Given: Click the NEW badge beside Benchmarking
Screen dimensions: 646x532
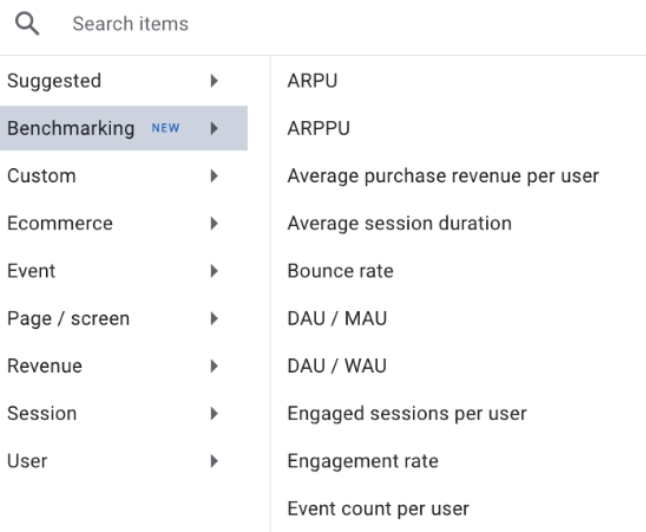Looking at the screenshot, I should (x=166, y=128).
